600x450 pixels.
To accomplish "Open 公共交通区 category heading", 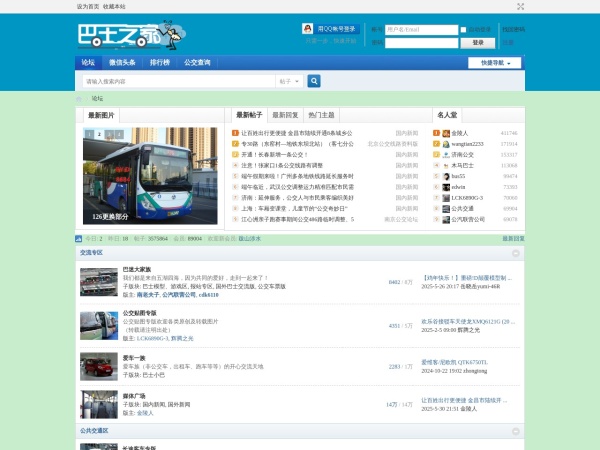I will click(x=94, y=431).
